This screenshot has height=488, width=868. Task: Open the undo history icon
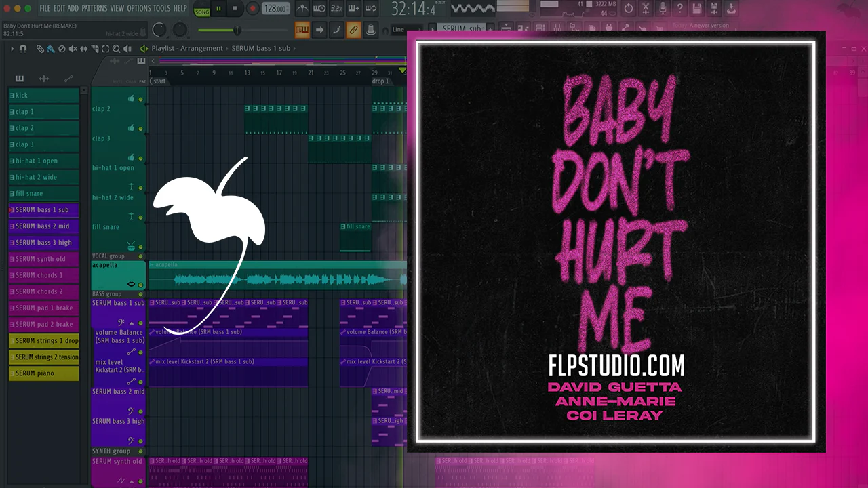[629, 9]
